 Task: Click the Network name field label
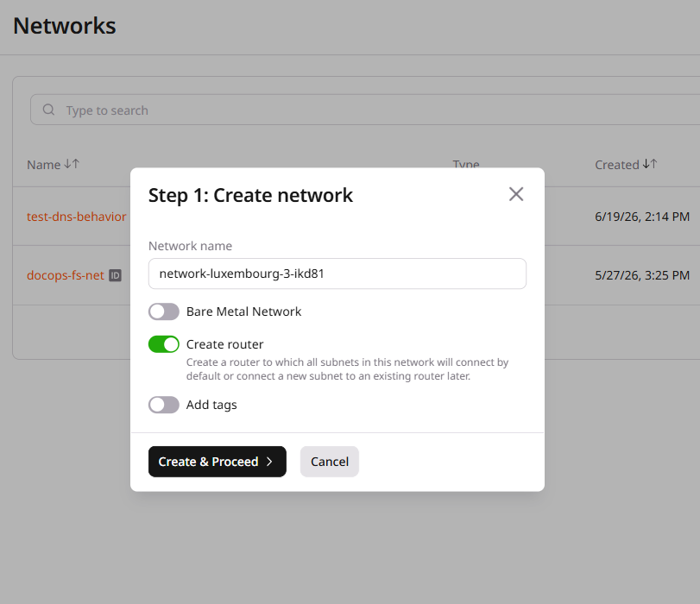click(x=190, y=246)
